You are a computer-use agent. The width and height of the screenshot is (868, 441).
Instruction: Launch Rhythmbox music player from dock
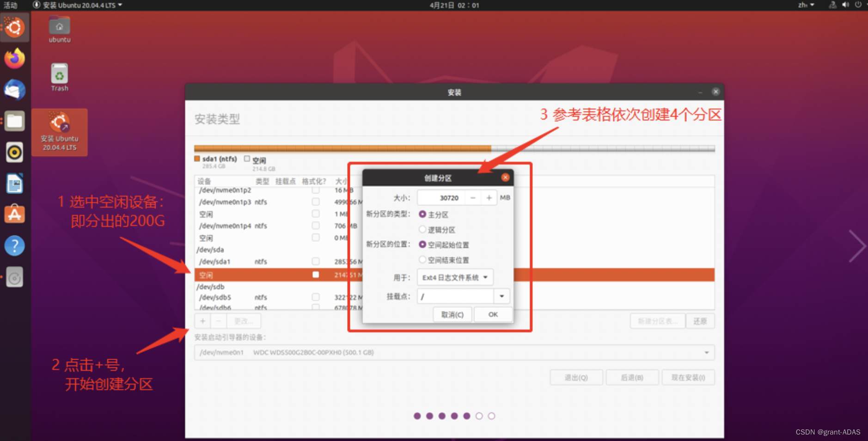pyautogui.click(x=14, y=153)
